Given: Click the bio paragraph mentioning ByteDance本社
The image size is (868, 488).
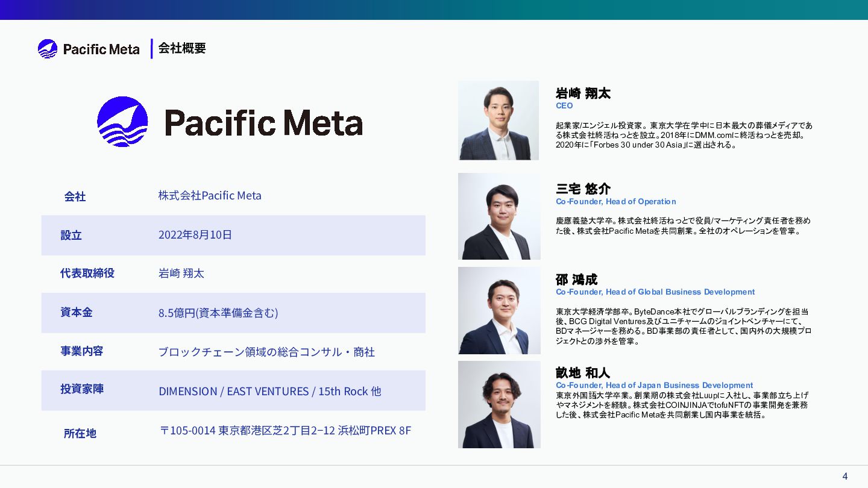Looking at the screenshot, I should pos(684,327).
